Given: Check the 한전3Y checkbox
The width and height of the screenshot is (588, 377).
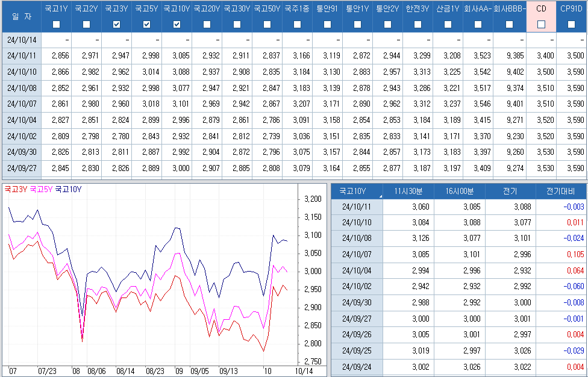Looking at the screenshot, I should (x=418, y=25).
